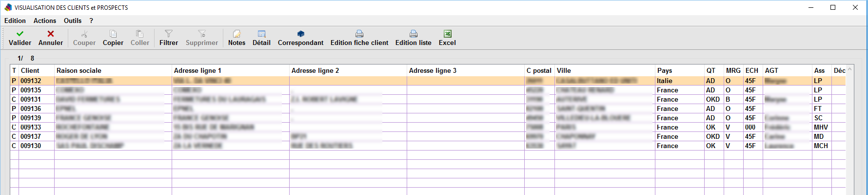868x195 pixels.
Task: Open the Edition menu
Action: (x=15, y=21)
